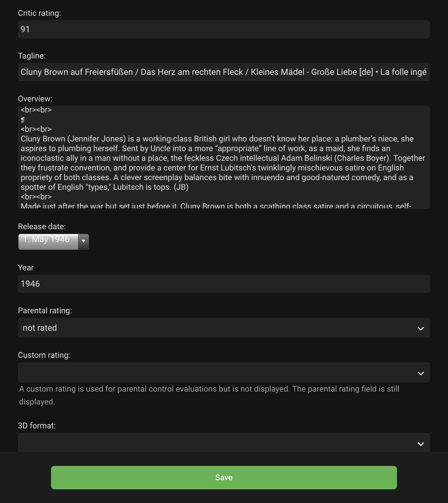This screenshot has height=503, width=448.
Task: Click the '1. May 1946' date text
Action: tap(46, 239)
